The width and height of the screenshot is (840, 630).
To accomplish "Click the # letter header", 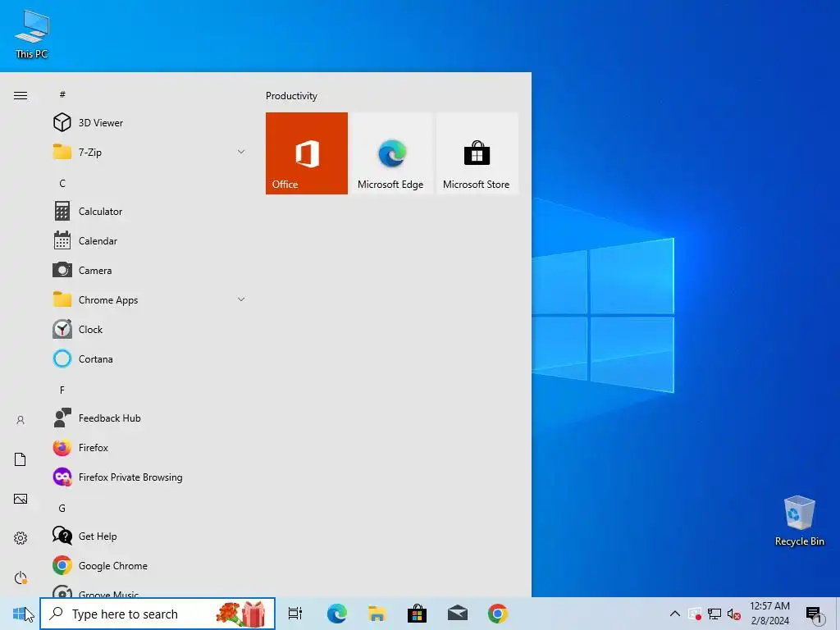I will 62,94.
